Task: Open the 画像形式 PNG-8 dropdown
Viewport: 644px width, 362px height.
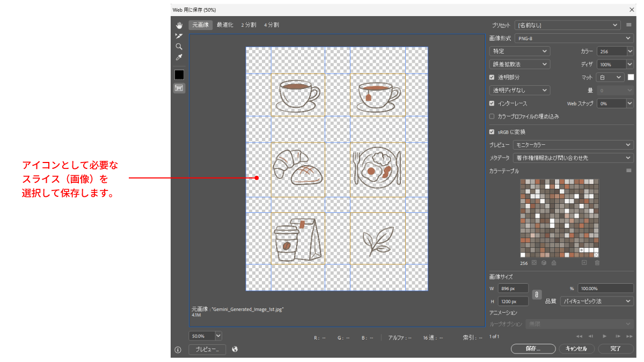Action: 574,38
